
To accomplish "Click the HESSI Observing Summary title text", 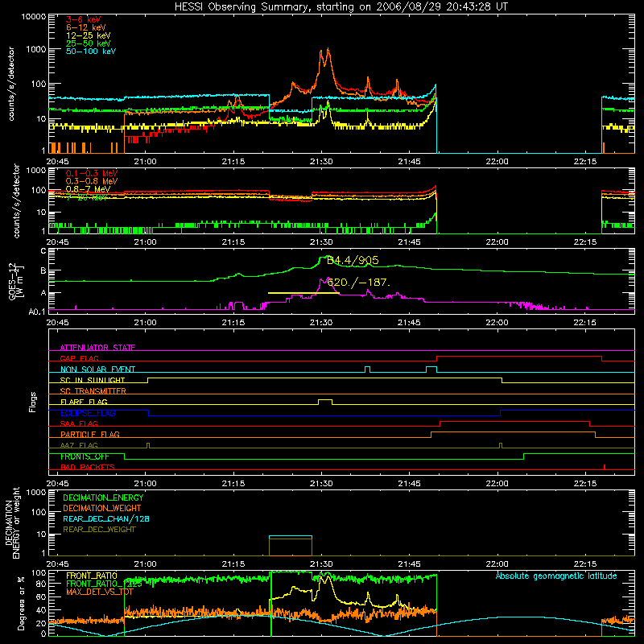I will point(341,6).
